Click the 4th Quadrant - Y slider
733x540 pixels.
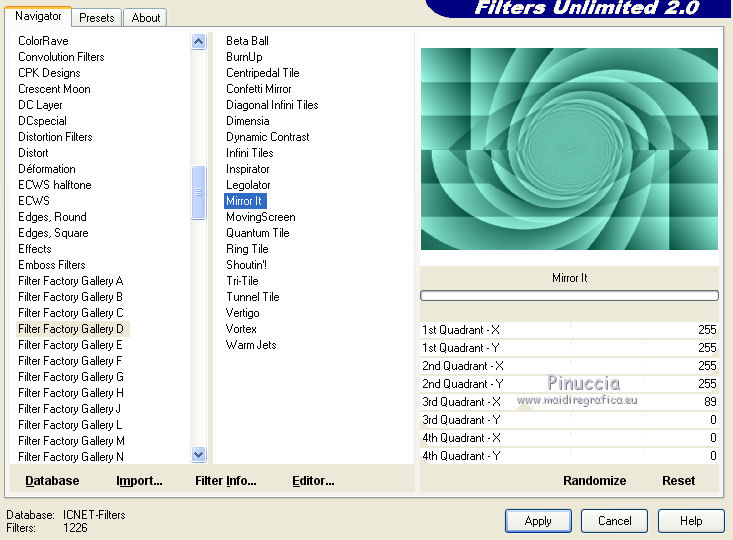click(569, 455)
